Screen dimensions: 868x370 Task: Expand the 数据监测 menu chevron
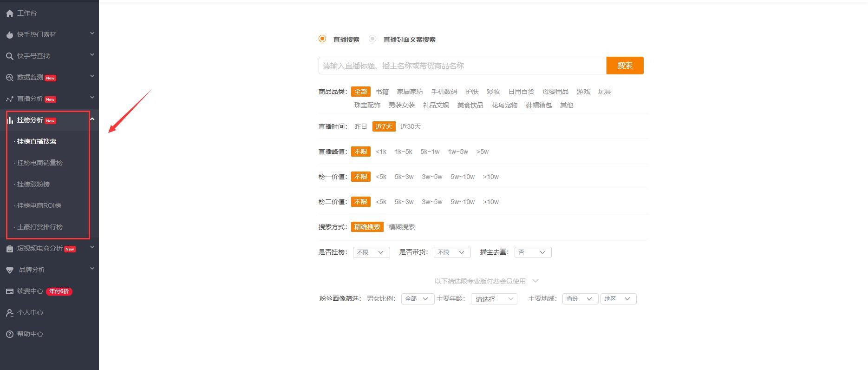click(92, 76)
